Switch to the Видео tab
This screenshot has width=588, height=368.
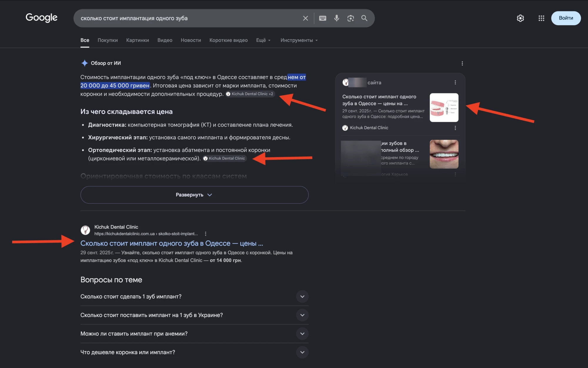pyautogui.click(x=165, y=40)
